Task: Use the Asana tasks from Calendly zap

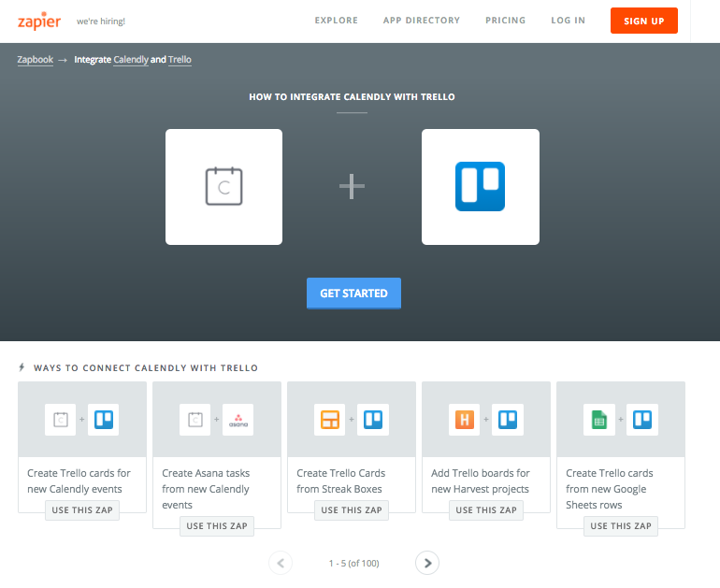Action: click(217, 526)
